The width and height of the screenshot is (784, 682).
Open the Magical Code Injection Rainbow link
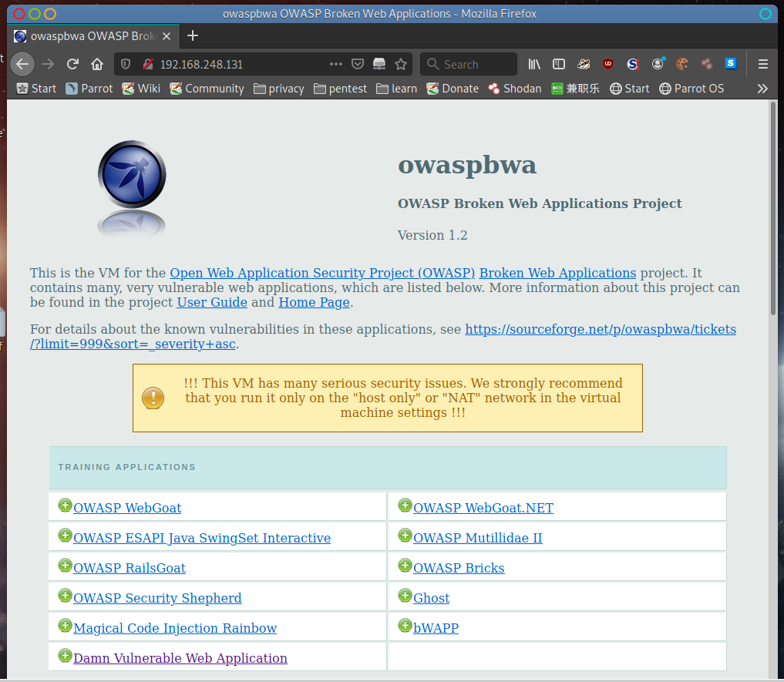(x=175, y=628)
